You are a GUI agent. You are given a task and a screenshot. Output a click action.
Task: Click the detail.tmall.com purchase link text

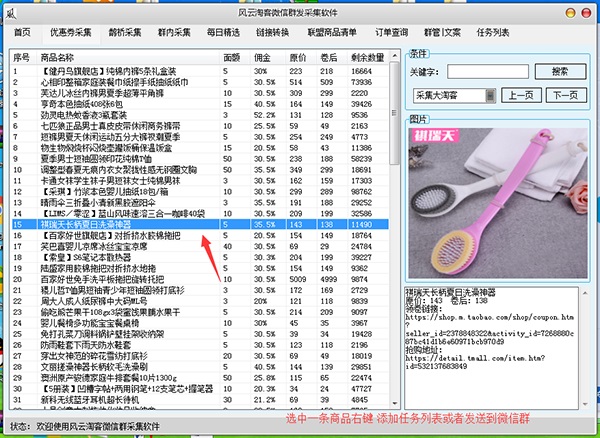475,362
